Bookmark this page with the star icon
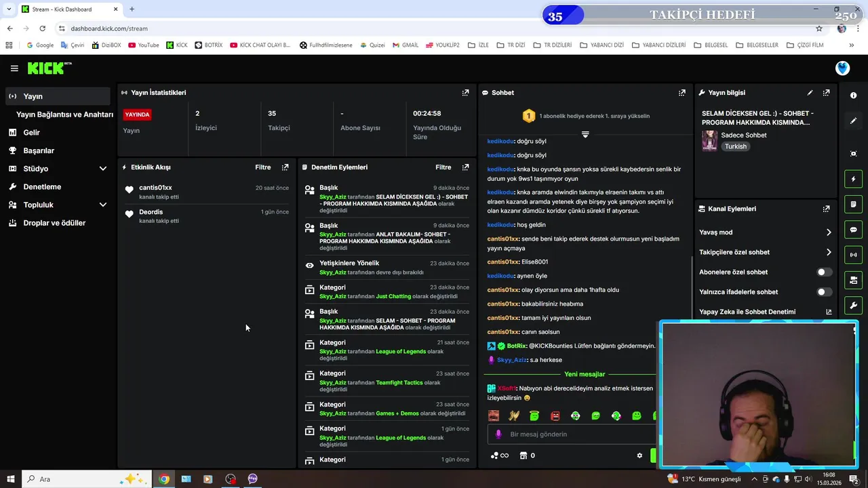Image resolution: width=868 pixels, height=488 pixels. point(819,28)
